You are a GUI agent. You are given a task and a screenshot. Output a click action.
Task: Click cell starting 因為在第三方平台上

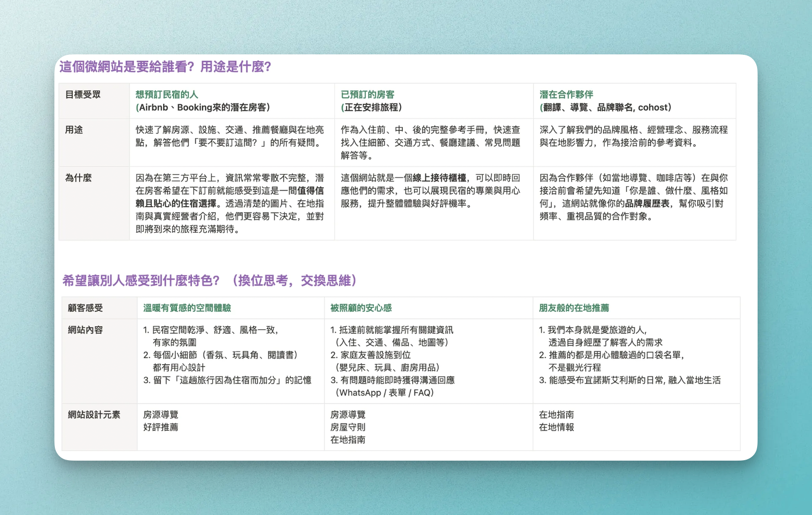point(232,203)
